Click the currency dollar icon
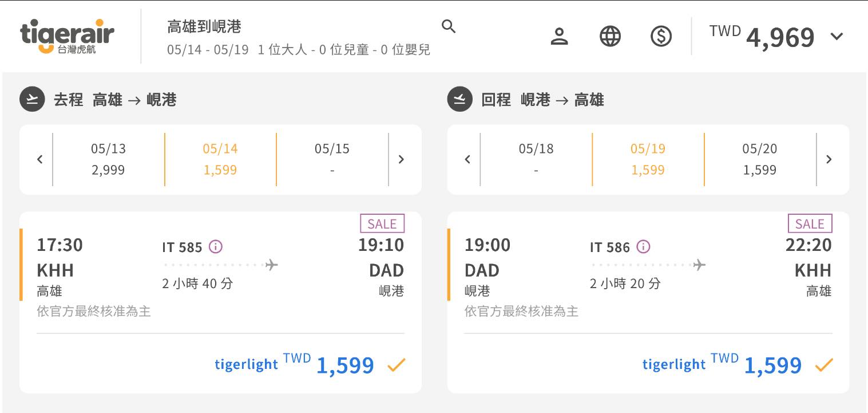Screen dimensions: 868x413 pos(661,37)
